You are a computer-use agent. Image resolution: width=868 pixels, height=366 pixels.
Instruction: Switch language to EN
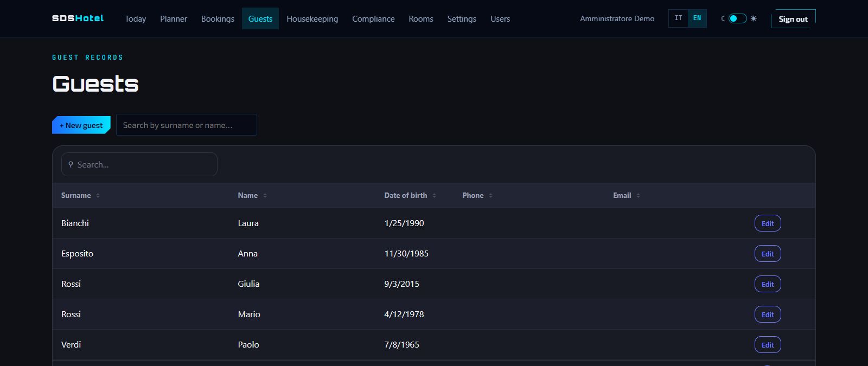(697, 18)
